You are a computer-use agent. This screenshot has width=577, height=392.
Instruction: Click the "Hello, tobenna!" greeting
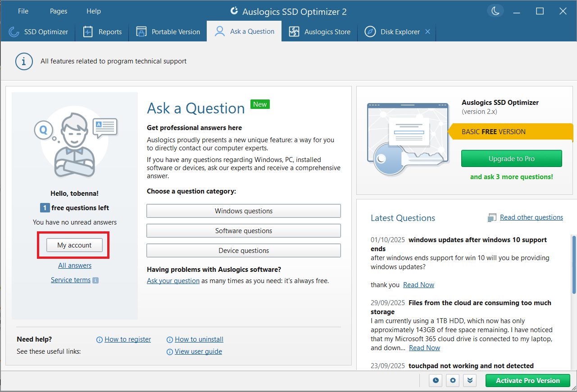tap(74, 194)
